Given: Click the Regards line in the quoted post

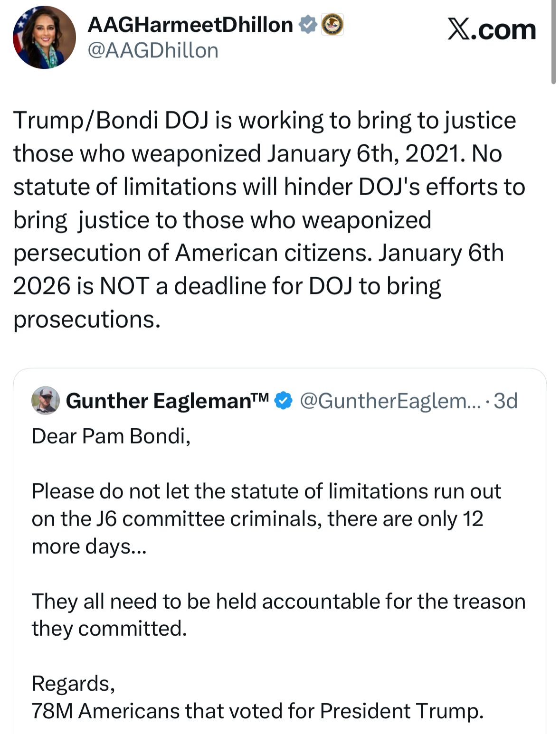Looking at the screenshot, I should 73,683.
